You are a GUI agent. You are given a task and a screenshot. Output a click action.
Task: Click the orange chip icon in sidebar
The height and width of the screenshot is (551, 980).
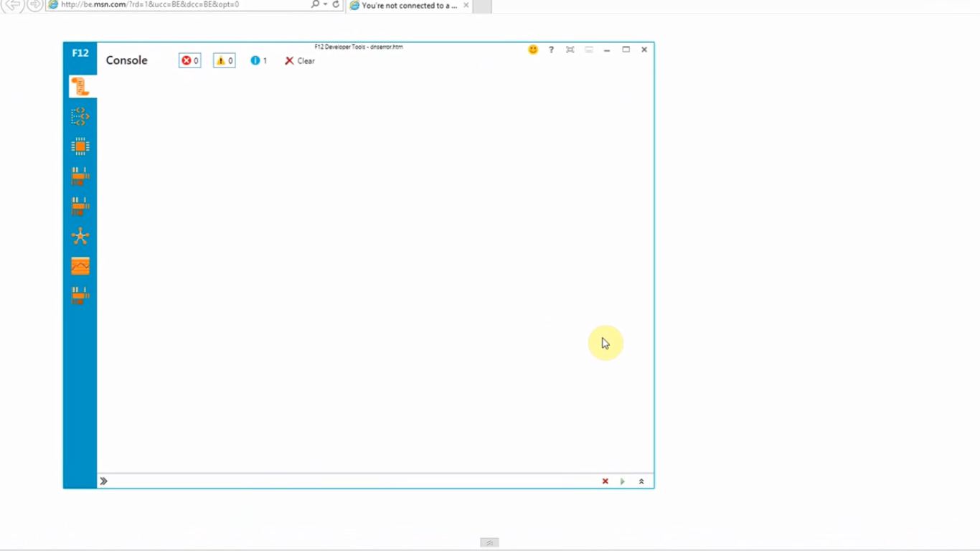click(x=80, y=146)
